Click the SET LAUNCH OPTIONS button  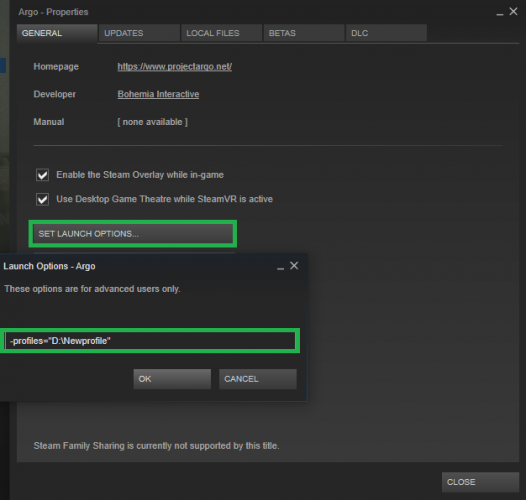[133, 234]
